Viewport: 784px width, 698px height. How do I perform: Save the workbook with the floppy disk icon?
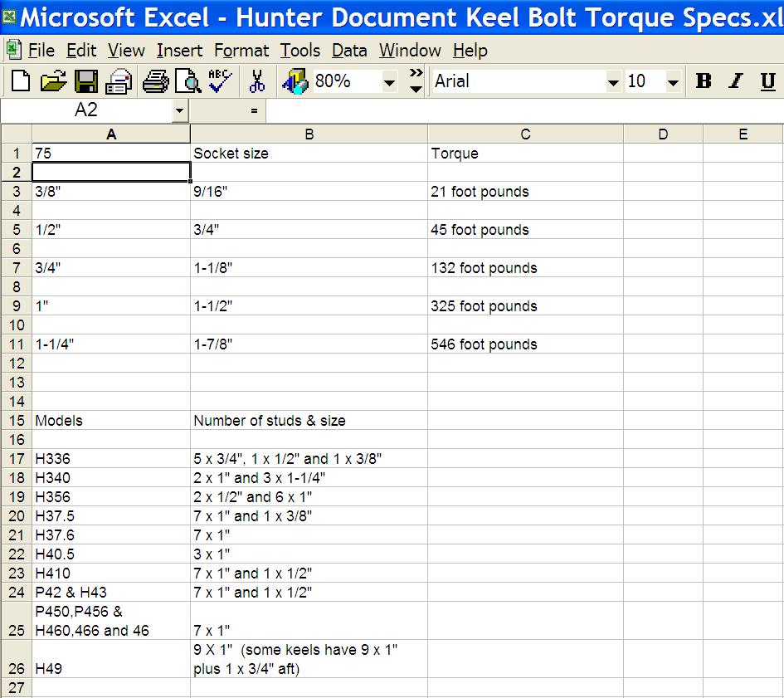coord(86,81)
